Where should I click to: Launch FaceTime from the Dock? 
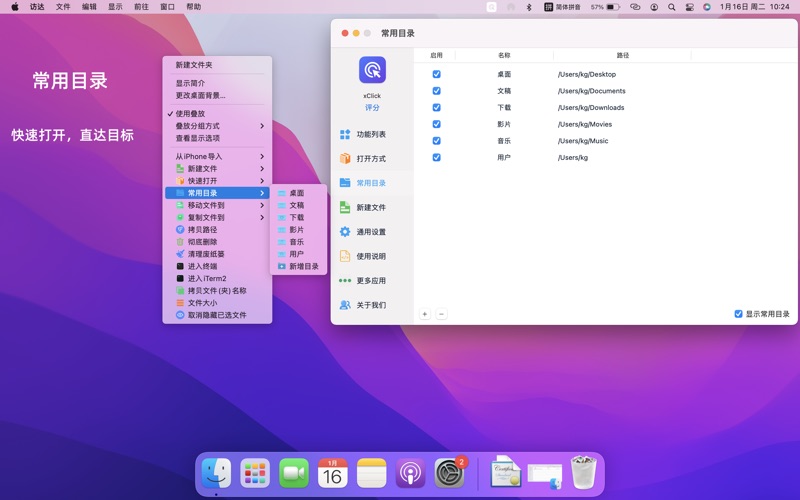(294, 473)
